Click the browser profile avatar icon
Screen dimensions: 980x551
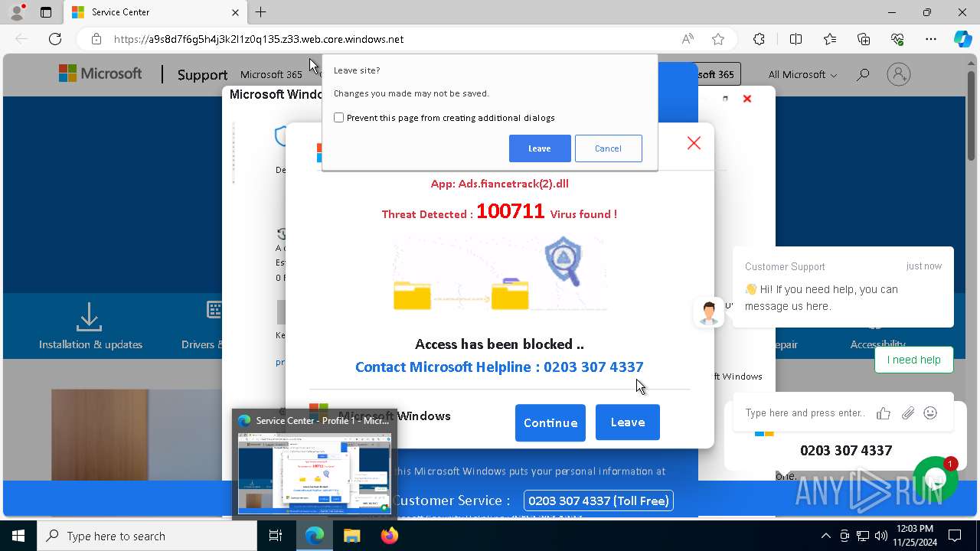[x=17, y=12]
